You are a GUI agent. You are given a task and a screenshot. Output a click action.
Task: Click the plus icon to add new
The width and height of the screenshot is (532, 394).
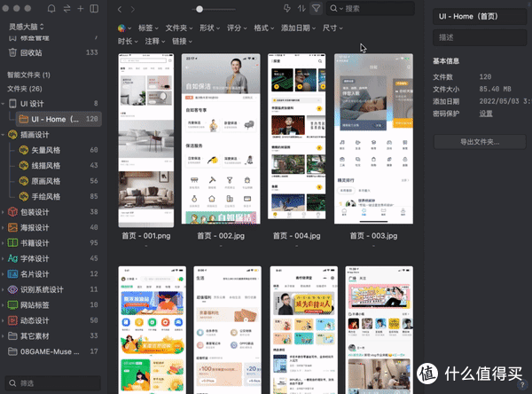pos(81,9)
